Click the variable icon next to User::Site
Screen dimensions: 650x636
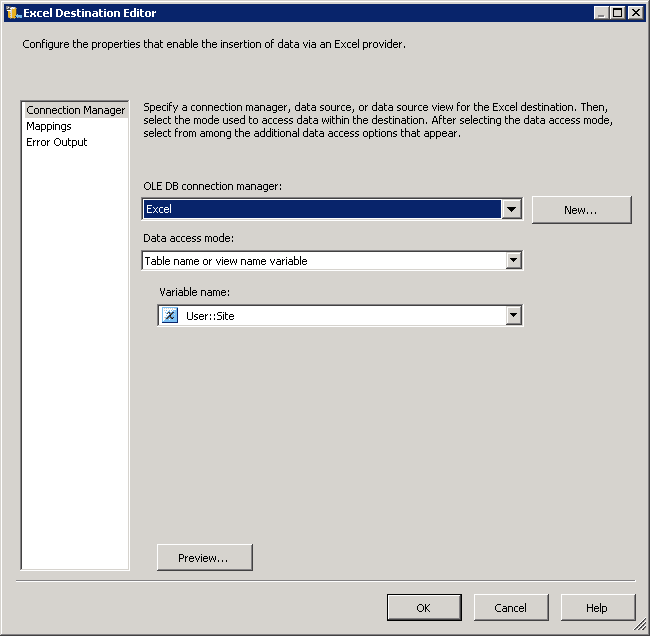pos(170,316)
